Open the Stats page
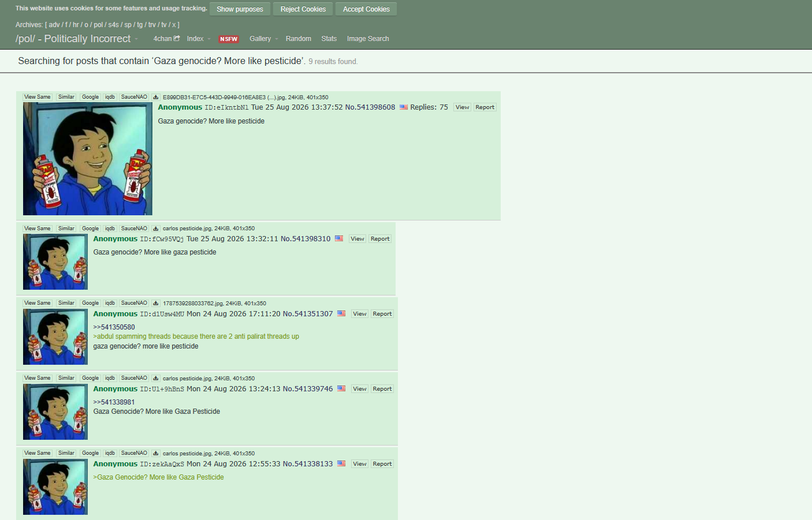The image size is (812, 520). click(x=329, y=39)
